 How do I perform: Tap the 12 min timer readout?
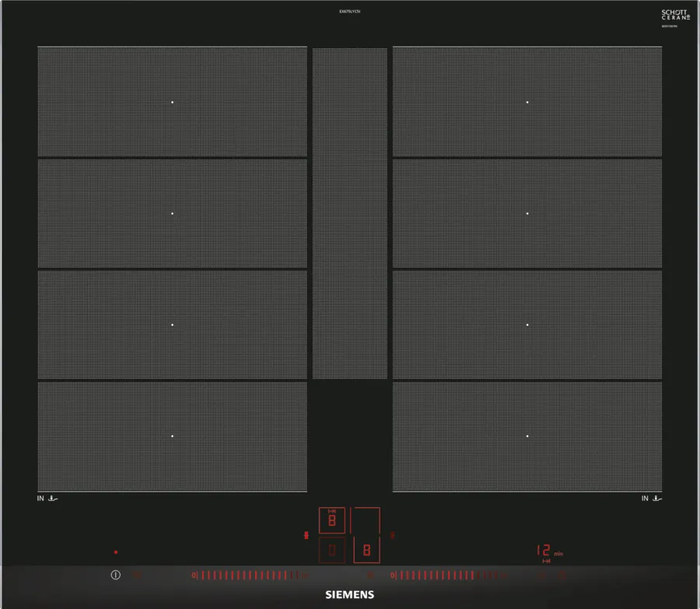click(550, 551)
